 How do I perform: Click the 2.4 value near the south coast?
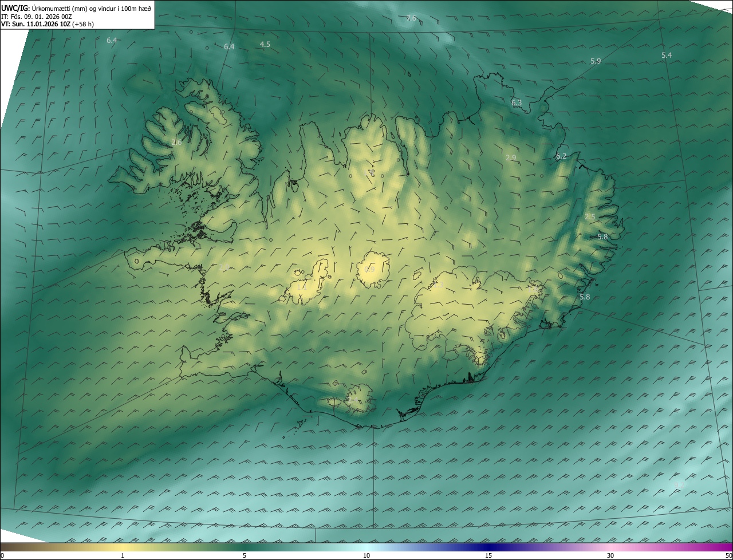[353, 399]
